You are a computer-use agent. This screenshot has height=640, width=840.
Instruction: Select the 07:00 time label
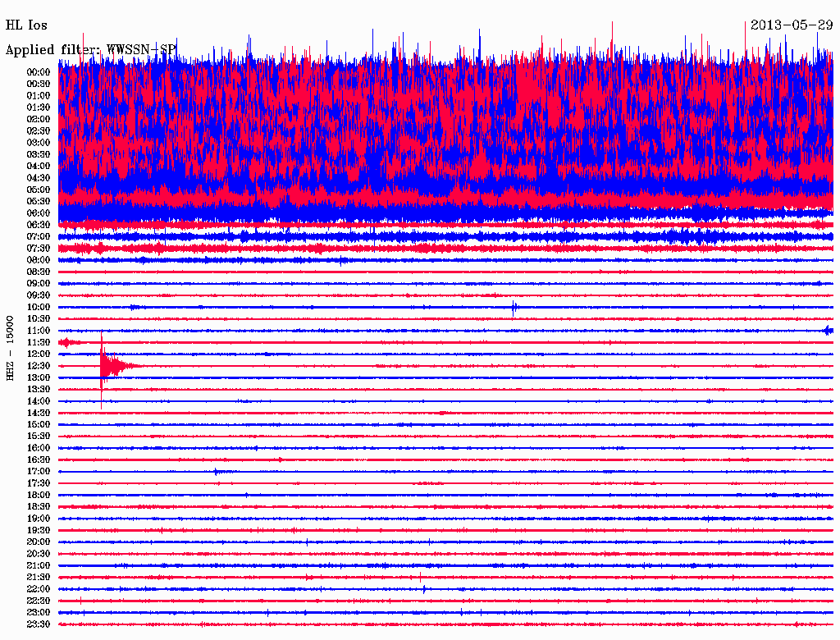pos(38,237)
